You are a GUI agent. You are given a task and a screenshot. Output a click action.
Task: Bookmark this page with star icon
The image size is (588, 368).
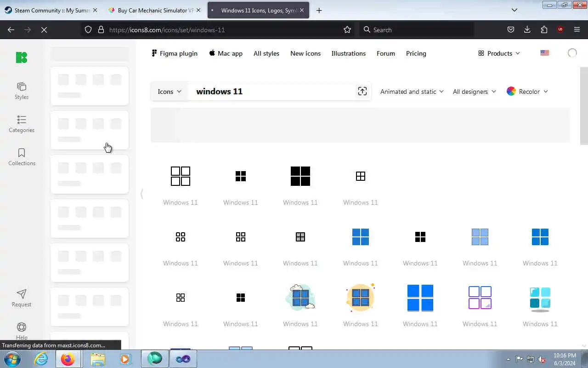tap(347, 29)
